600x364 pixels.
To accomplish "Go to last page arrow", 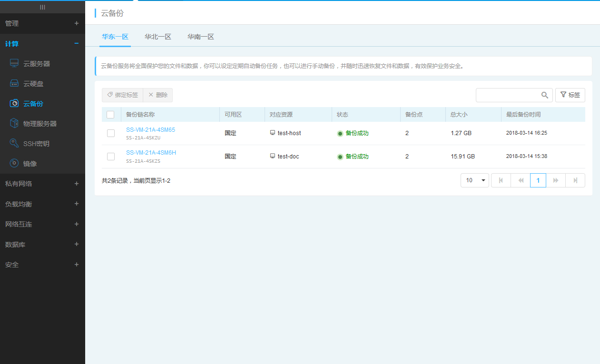I will [575, 180].
